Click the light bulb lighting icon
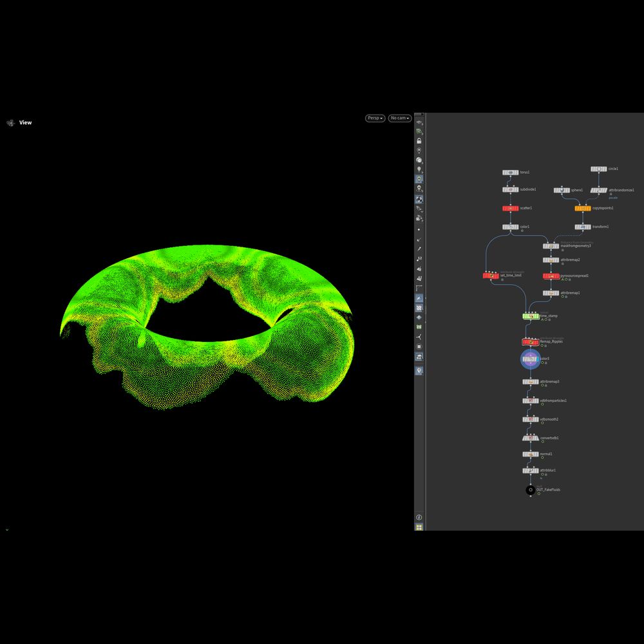This screenshot has height=644, width=644. pos(419,169)
